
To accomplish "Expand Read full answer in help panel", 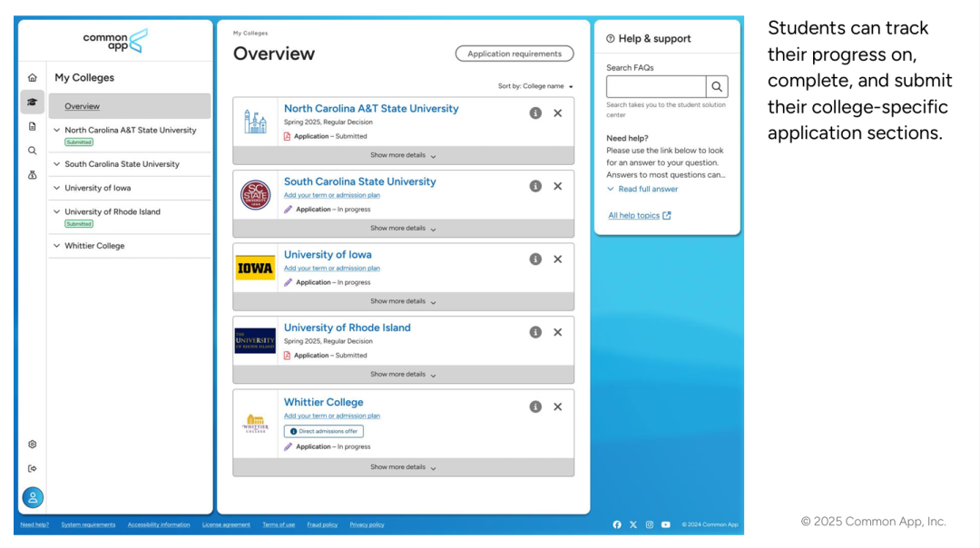I will point(642,189).
